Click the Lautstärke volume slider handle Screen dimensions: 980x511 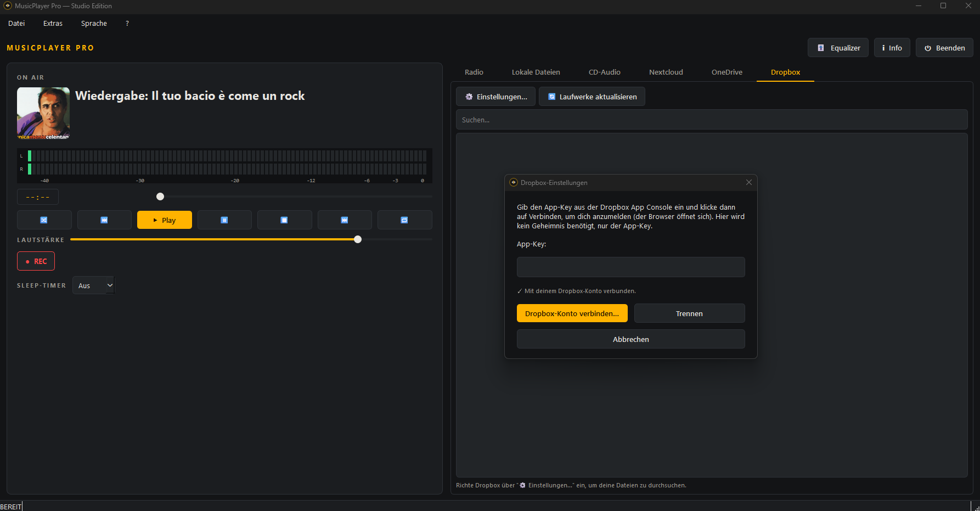(x=358, y=239)
